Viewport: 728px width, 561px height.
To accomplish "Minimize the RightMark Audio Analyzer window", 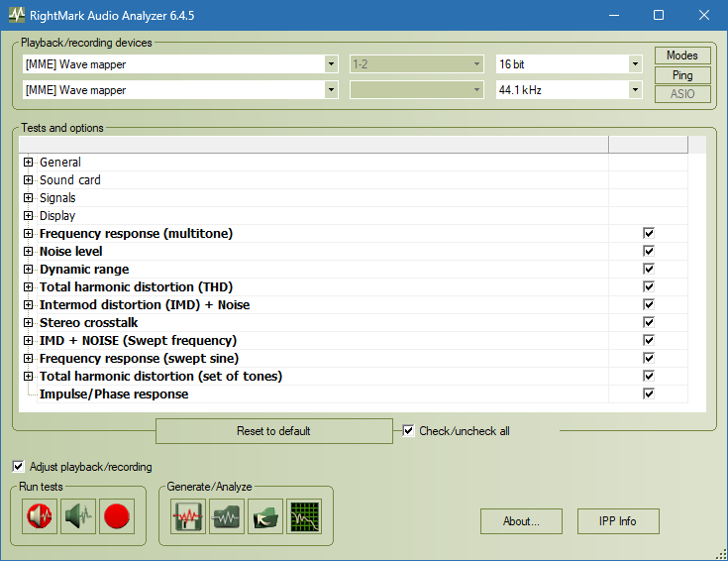I will (x=614, y=15).
